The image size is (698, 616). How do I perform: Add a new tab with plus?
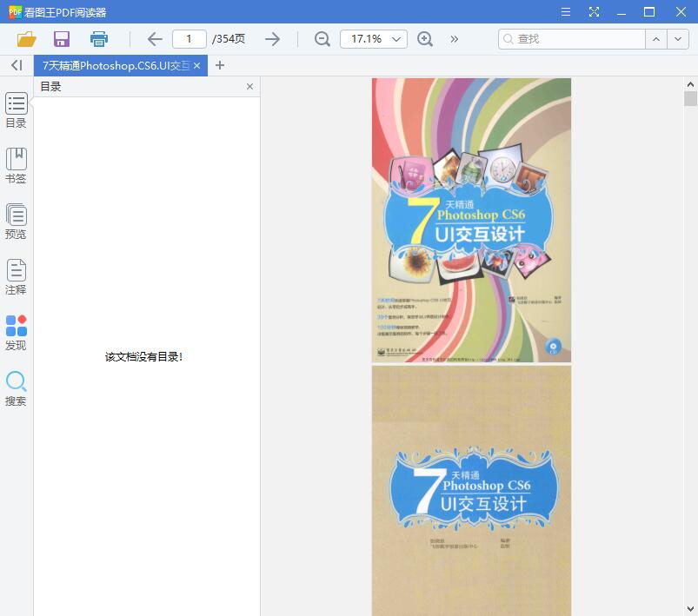pyautogui.click(x=219, y=65)
